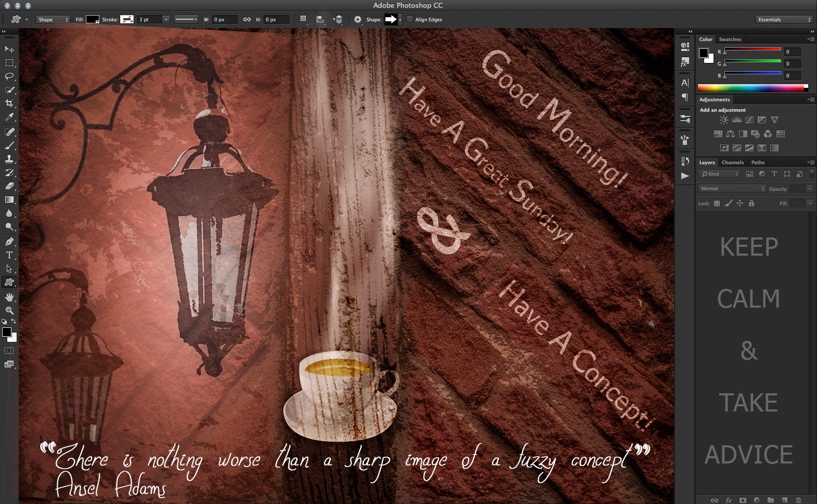This screenshot has height=504, width=817.
Task: Open the Actions panel play icon
Action: (x=685, y=176)
